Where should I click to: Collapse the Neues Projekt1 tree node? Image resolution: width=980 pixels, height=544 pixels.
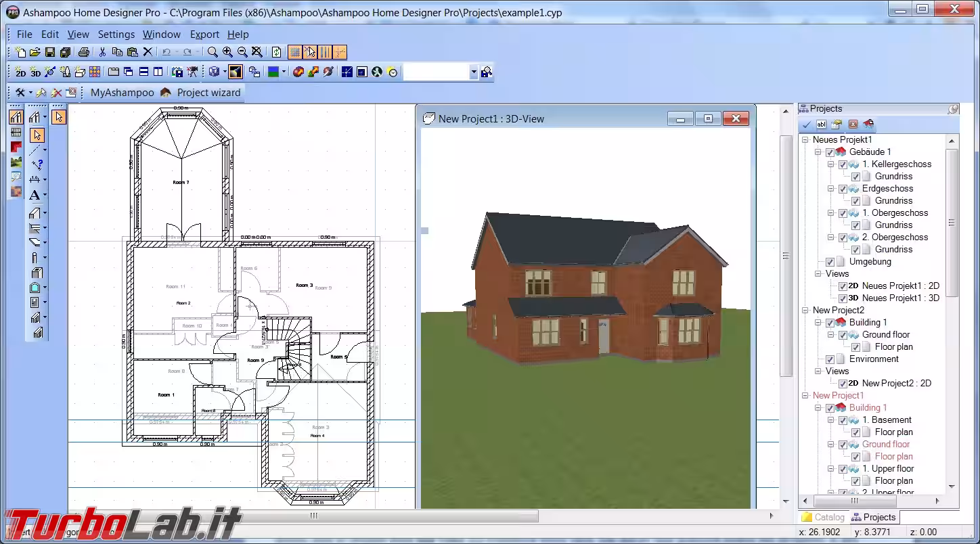coord(805,139)
